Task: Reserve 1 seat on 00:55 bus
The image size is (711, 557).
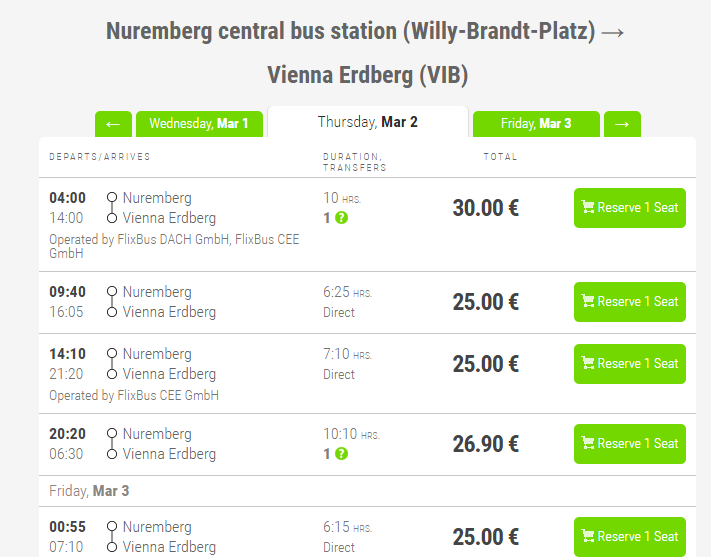Action: pos(629,537)
